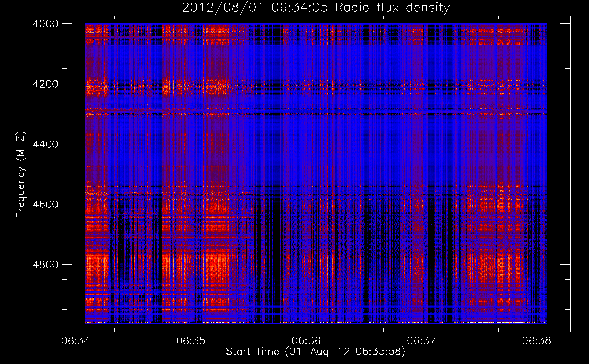Click the 06:37 time tick label
This screenshot has height=364, width=589.
422,341
